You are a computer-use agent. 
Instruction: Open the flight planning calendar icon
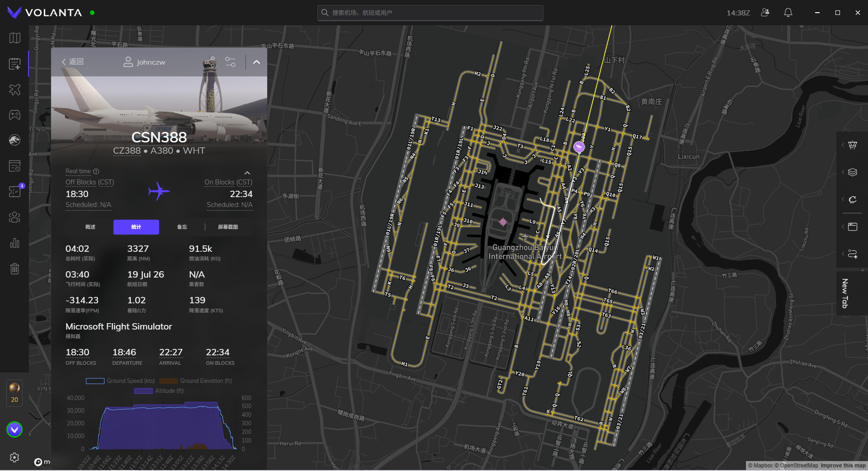(x=14, y=64)
